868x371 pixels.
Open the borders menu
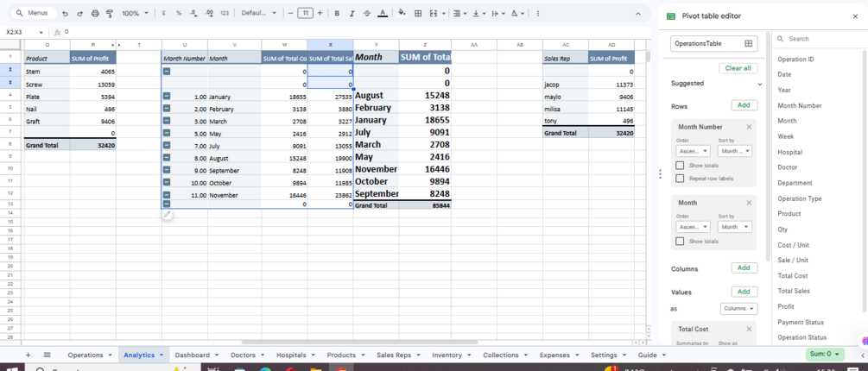418,13
